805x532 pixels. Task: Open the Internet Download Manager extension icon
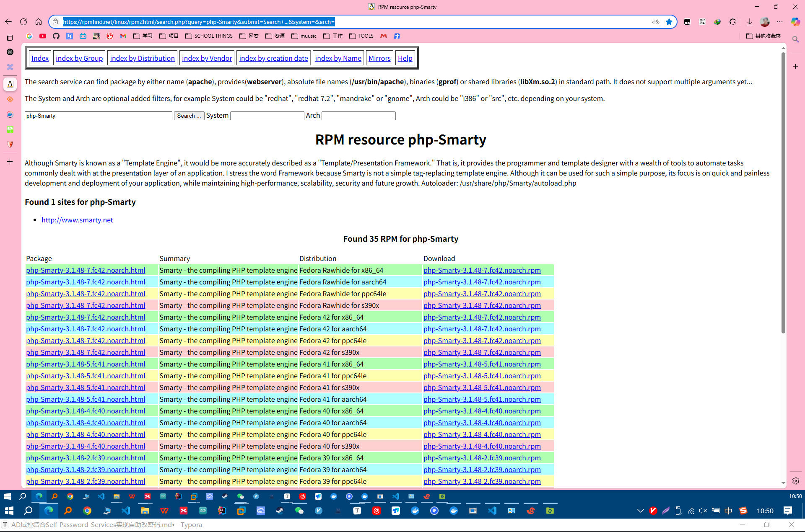point(717,22)
